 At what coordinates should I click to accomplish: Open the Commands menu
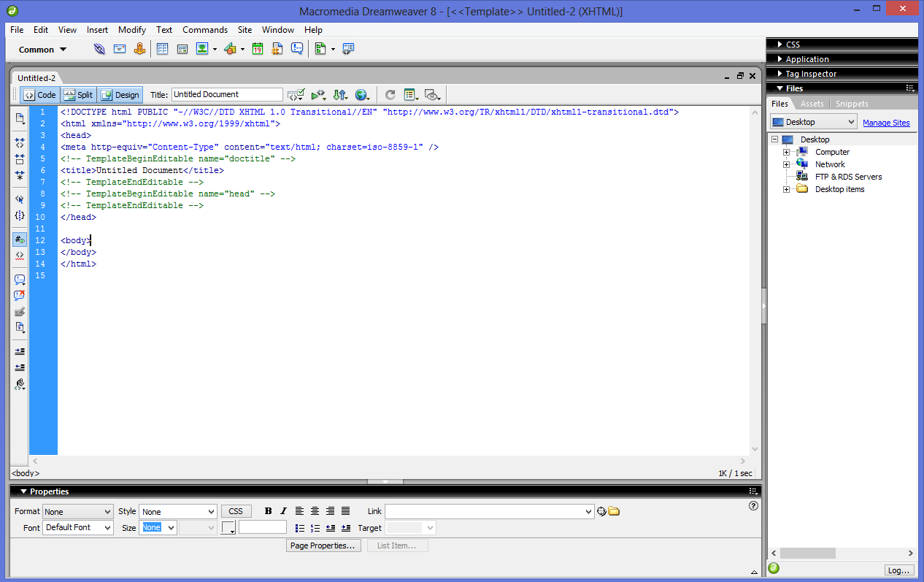pos(205,30)
